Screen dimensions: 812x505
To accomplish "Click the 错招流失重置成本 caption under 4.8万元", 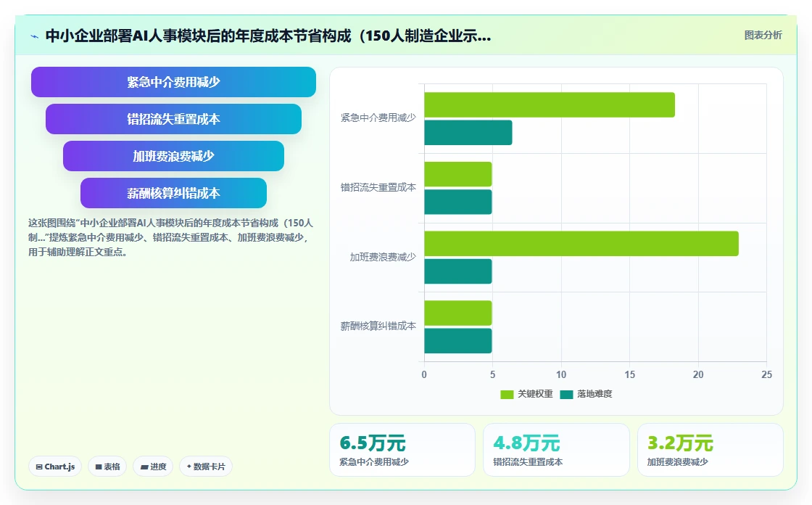I will [528, 462].
